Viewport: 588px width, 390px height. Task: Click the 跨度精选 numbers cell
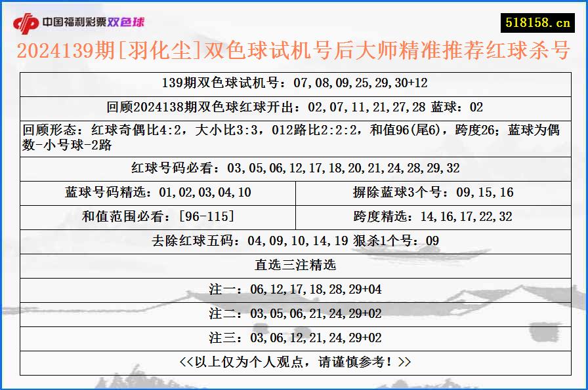(433, 216)
